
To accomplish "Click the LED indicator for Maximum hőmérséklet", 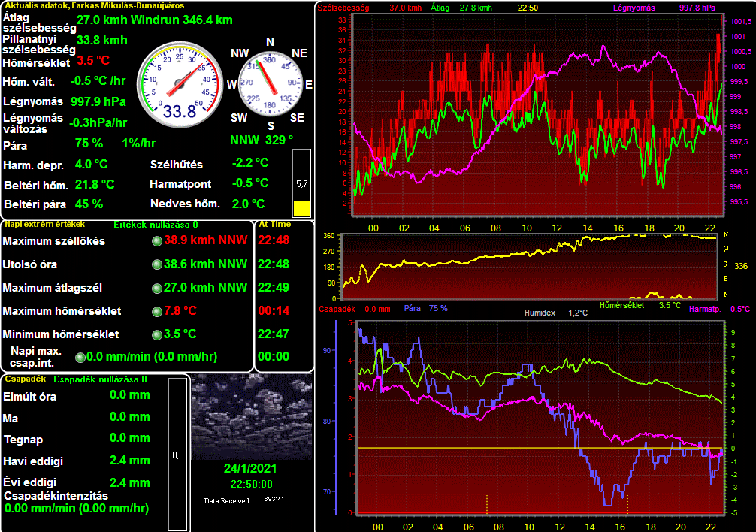I will coord(156,311).
